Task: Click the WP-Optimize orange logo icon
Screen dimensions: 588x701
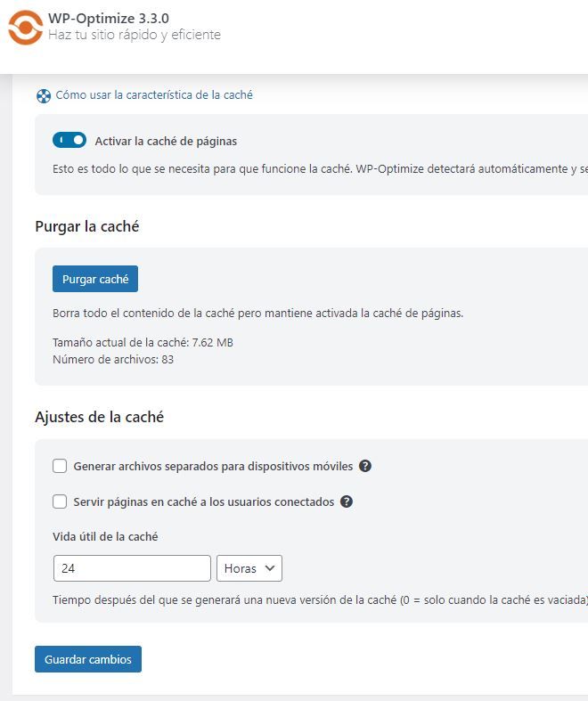Action: tap(26, 28)
